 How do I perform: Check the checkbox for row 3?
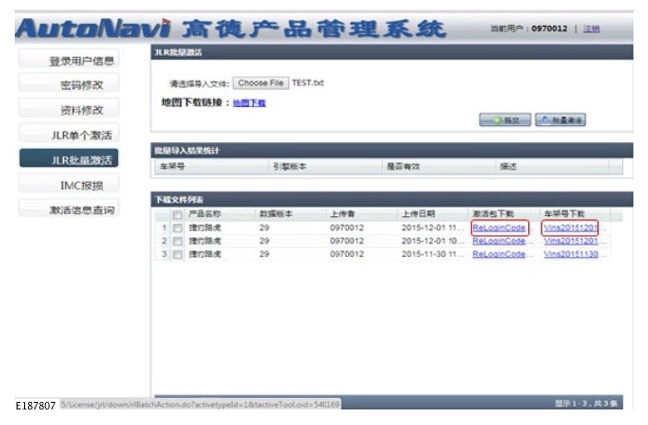178,254
